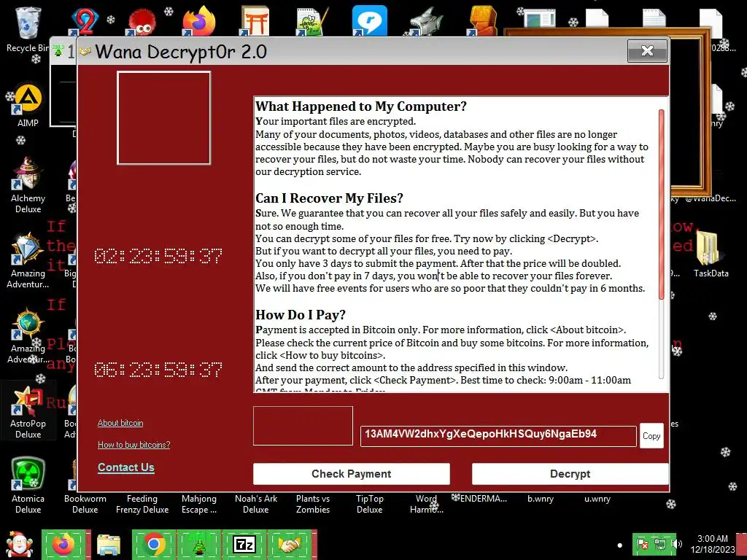The image size is (747, 560).
Task: Select the TipTop Deluxe desktop label
Action: click(x=370, y=504)
